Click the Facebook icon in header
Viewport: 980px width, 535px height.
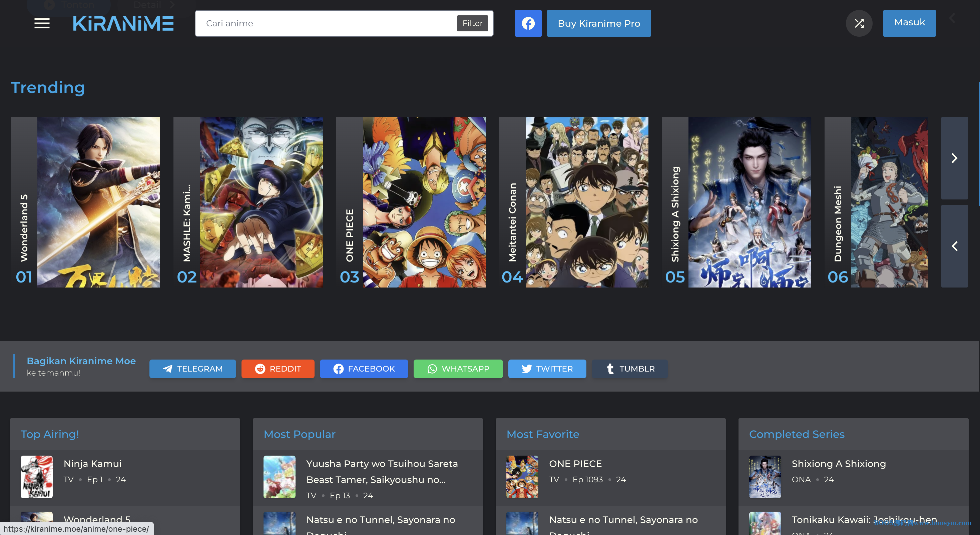tap(528, 23)
